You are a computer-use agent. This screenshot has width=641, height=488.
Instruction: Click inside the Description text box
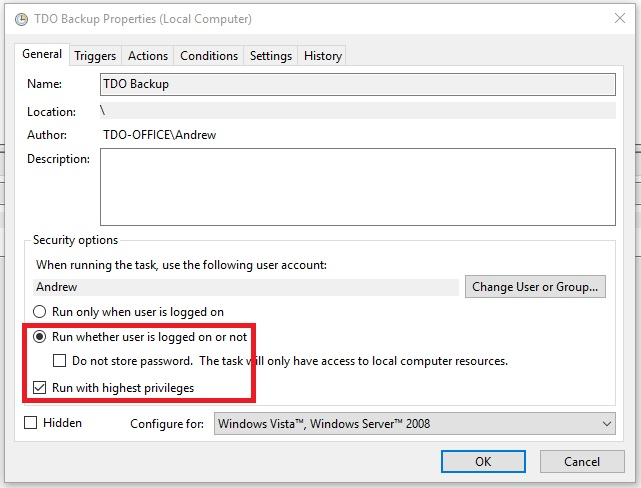(357, 186)
